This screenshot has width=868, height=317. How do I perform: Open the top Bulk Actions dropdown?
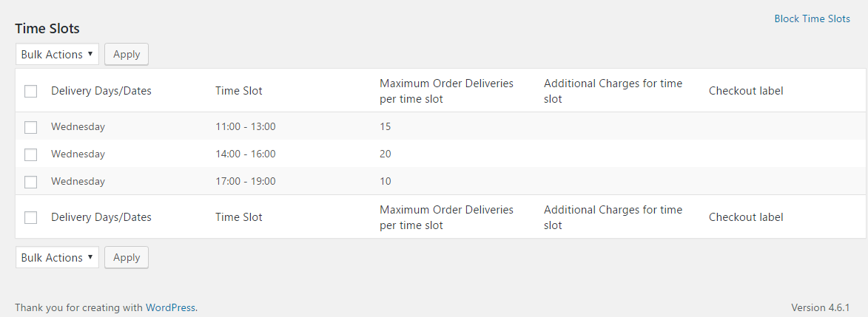(x=57, y=55)
